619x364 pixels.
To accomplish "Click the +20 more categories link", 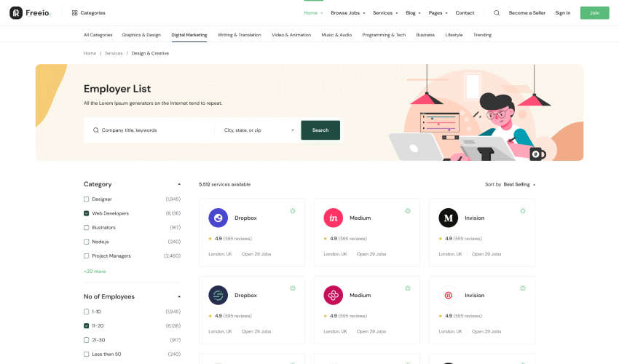I will click(x=95, y=271).
